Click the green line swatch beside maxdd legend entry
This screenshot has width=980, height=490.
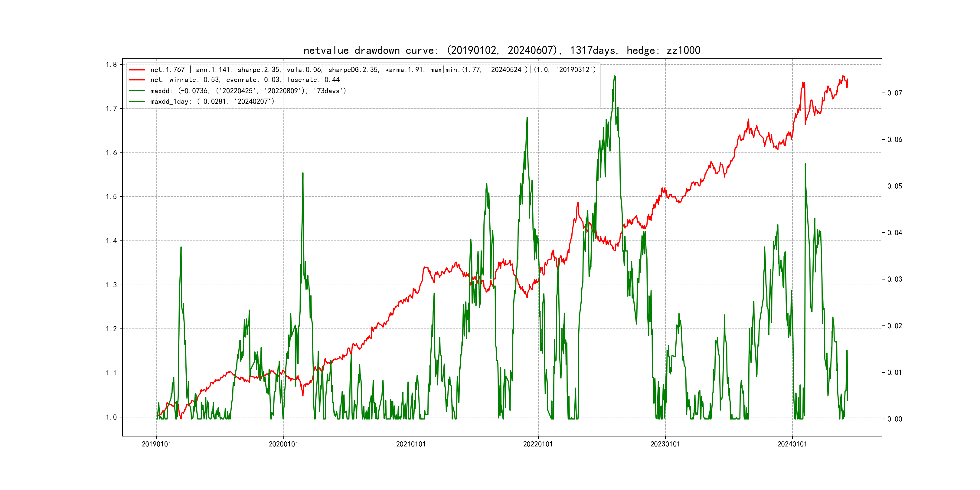pos(137,91)
